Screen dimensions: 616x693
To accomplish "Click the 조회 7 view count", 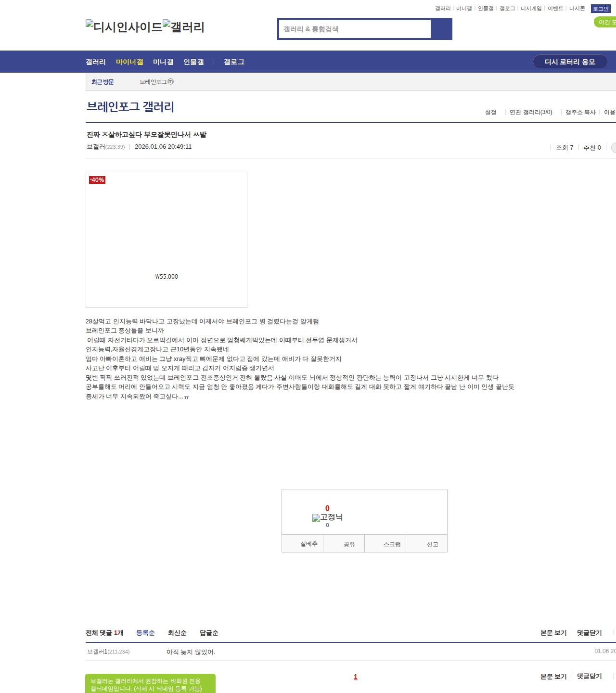I will click(x=565, y=148).
